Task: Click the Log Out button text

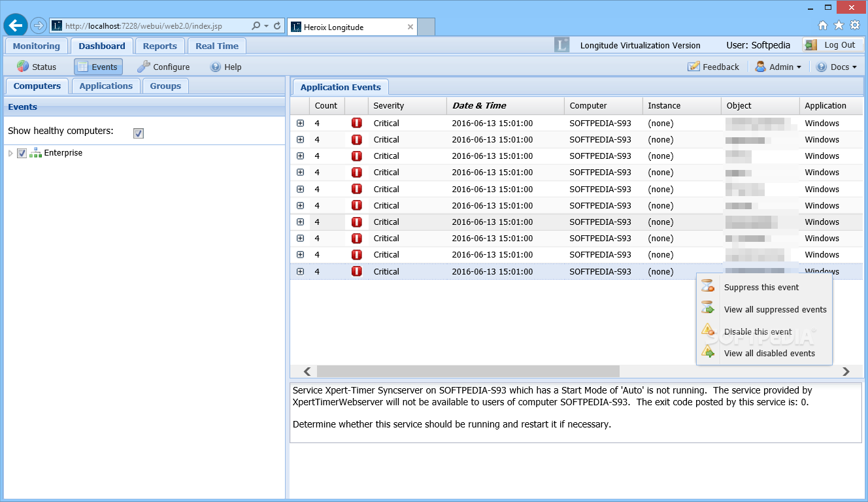Action: [840, 45]
